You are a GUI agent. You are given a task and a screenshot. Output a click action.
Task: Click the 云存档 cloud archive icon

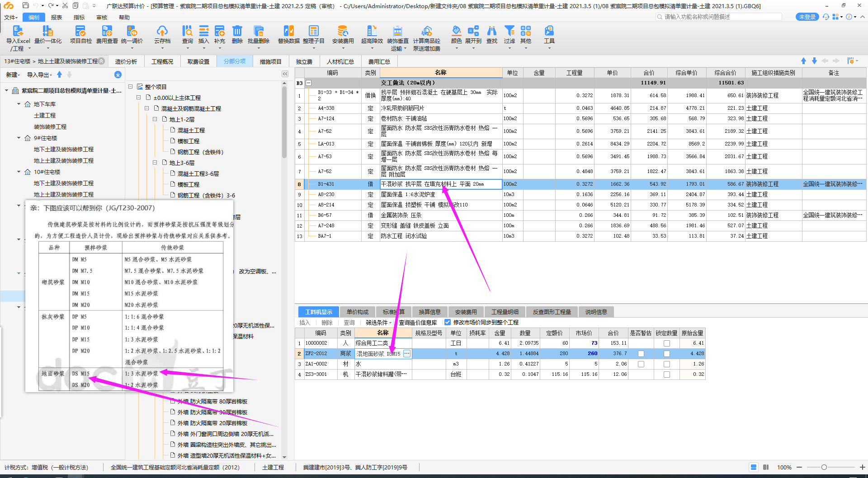(x=162, y=31)
